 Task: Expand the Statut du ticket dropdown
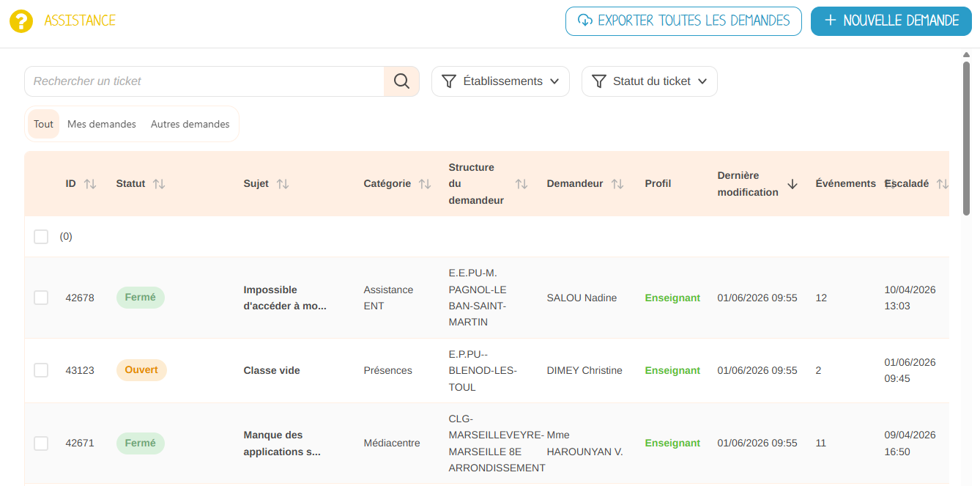(x=650, y=81)
